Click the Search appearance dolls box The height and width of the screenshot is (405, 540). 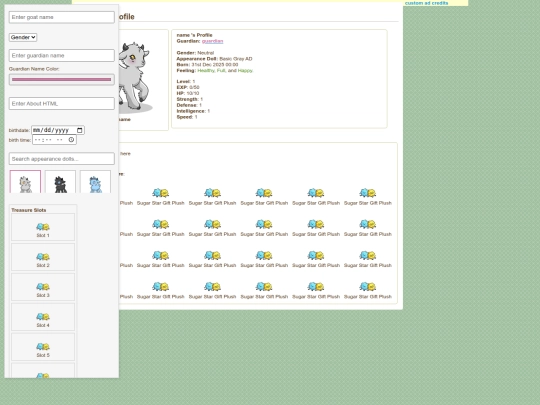coord(62,159)
